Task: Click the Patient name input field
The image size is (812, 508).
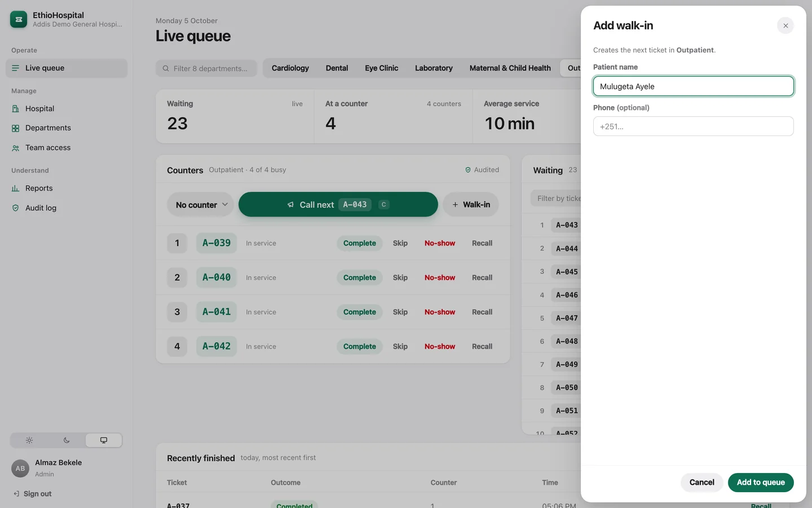Action: tap(694, 86)
